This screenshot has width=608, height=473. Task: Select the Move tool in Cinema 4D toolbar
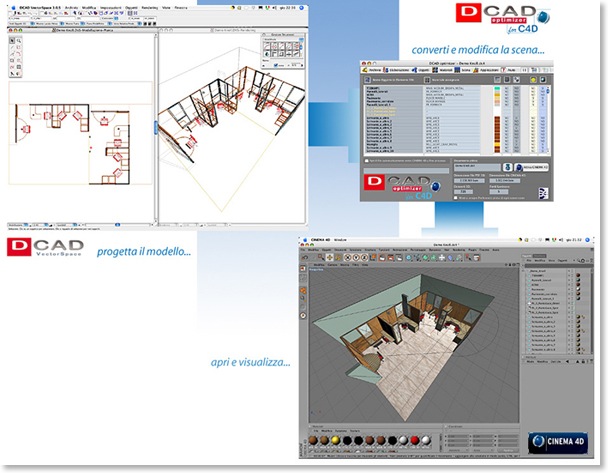tap(329, 257)
